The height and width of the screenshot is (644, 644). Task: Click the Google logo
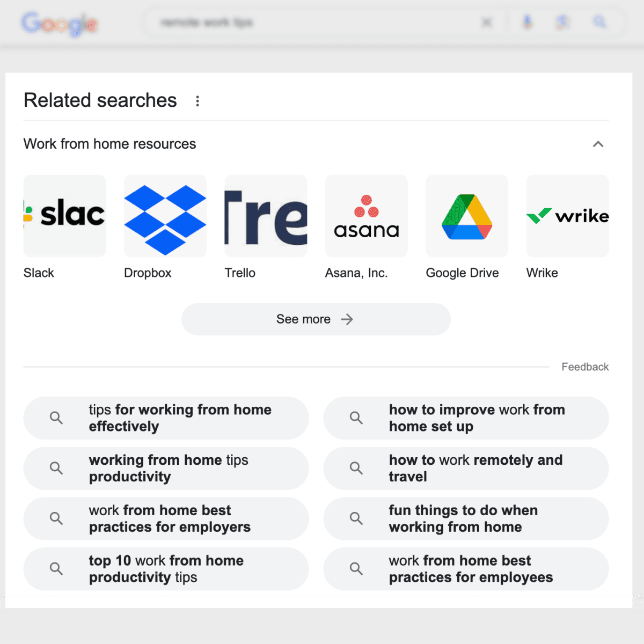59,23
